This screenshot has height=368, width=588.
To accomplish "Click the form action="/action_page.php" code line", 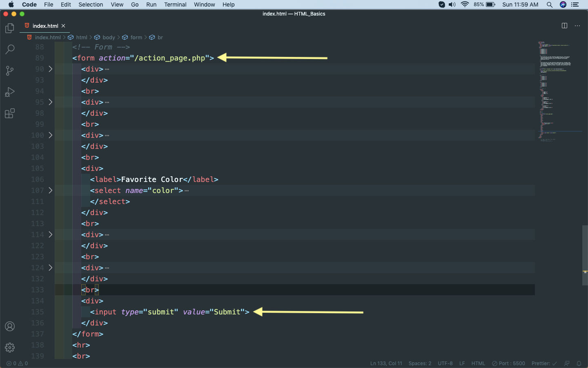I will (x=143, y=58).
